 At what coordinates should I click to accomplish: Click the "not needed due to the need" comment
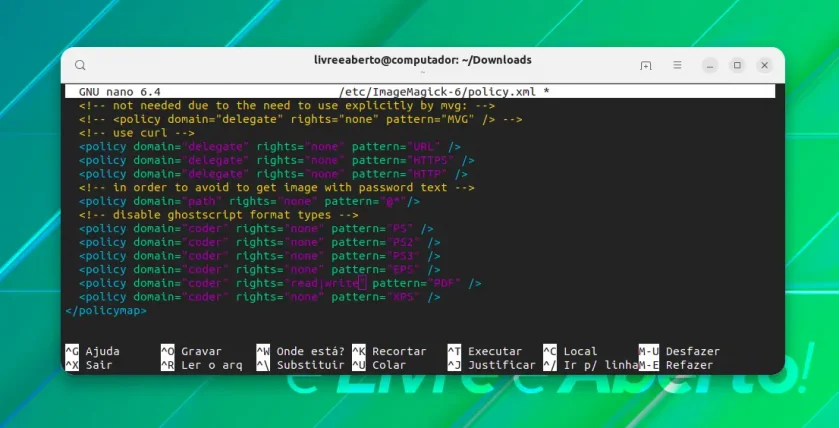287,106
